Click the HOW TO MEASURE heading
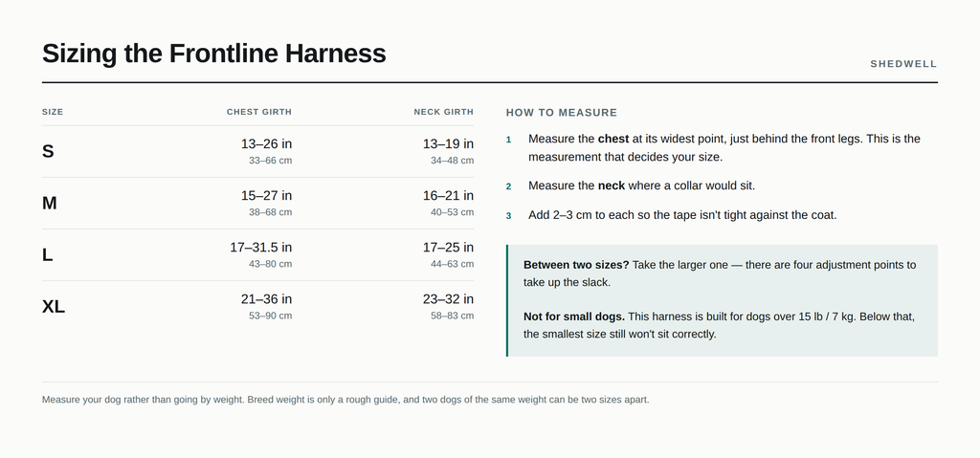The image size is (980, 458). [x=561, y=113]
